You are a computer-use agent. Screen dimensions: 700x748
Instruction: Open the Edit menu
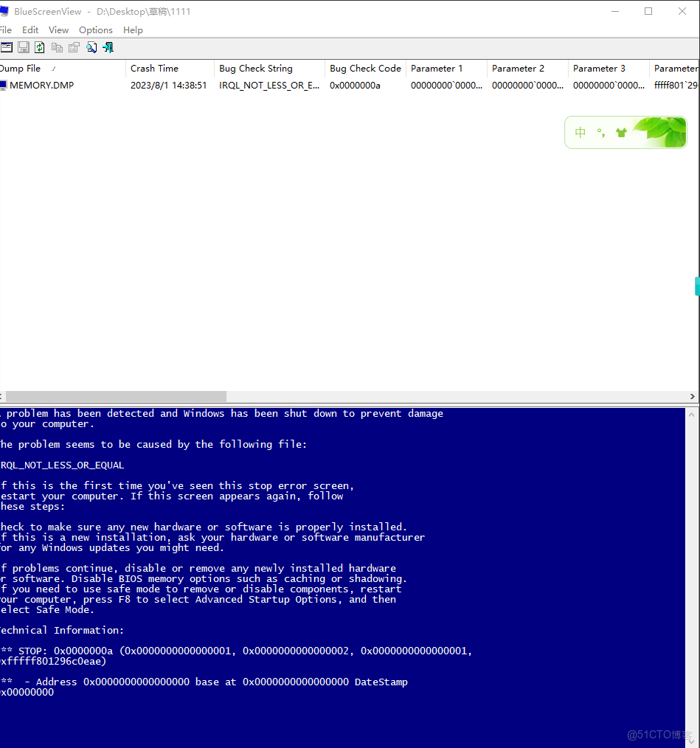(30, 30)
